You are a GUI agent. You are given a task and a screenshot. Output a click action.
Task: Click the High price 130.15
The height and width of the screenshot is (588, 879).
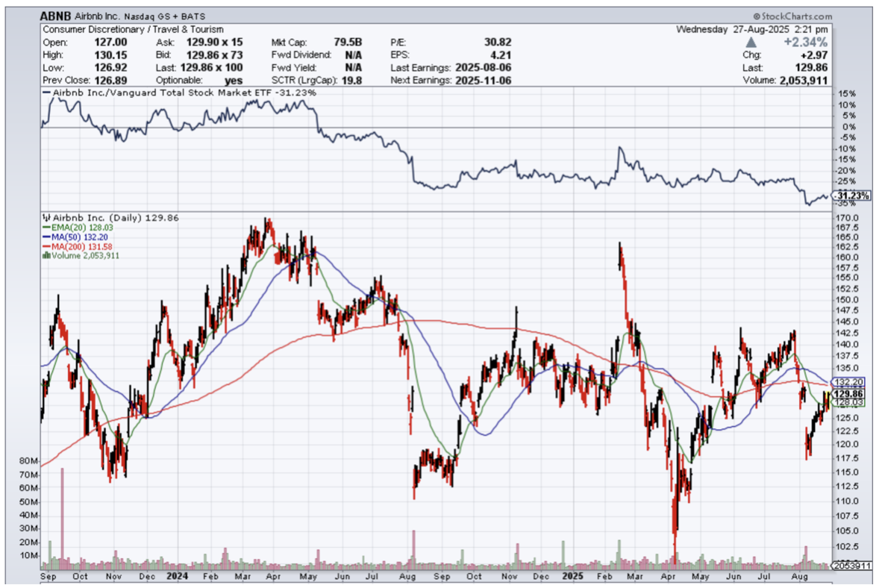pyautogui.click(x=110, y=55)
